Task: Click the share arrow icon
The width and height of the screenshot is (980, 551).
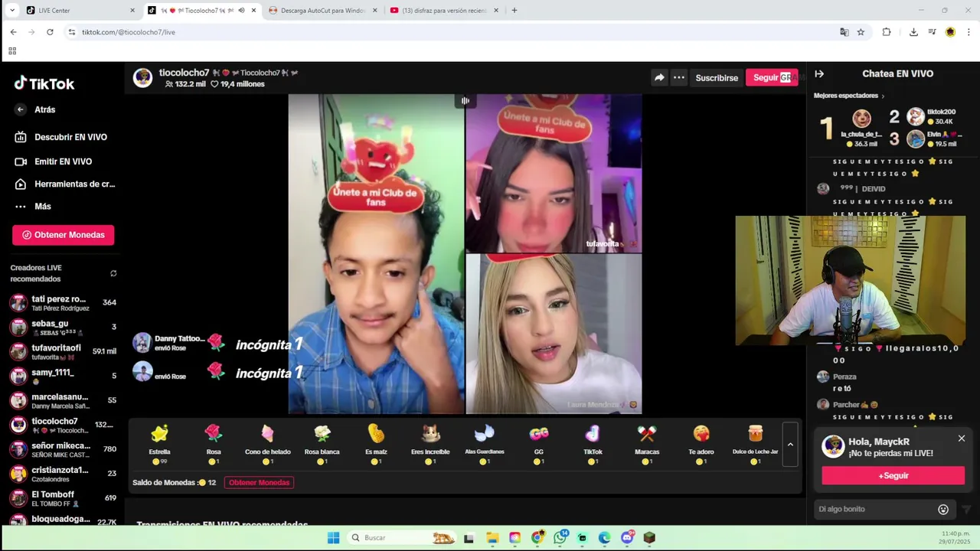Action: (x=659, y=77)
